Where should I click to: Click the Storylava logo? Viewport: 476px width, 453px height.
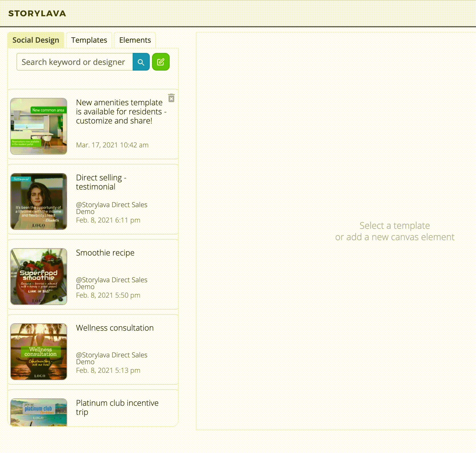point(37,13)
